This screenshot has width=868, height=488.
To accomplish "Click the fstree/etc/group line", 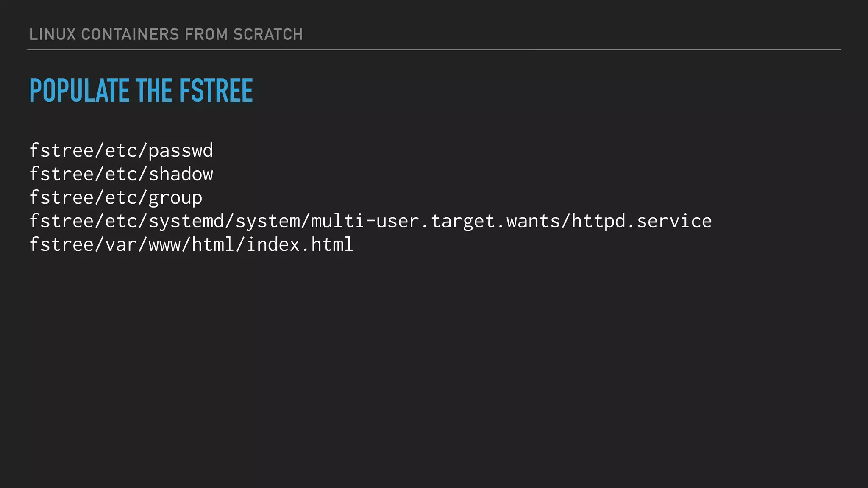I will tap(116, 198).
